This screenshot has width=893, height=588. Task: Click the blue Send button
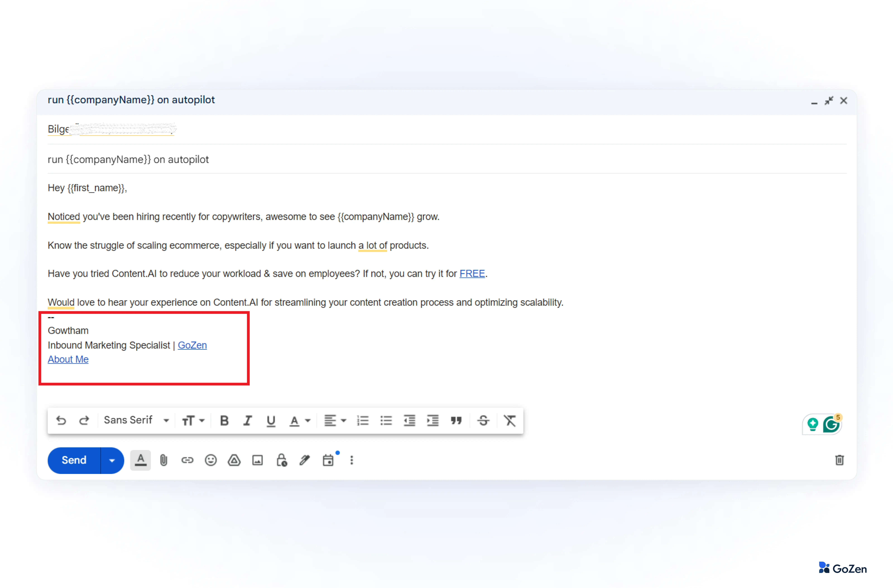[x=74, y=460]
